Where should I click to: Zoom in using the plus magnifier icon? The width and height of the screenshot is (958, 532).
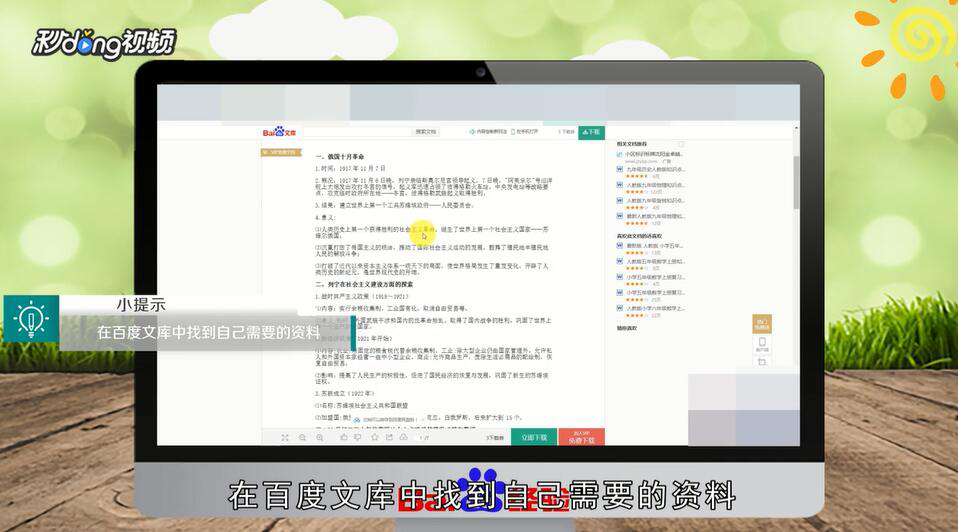pyautogui.click(x=320, y=437)
